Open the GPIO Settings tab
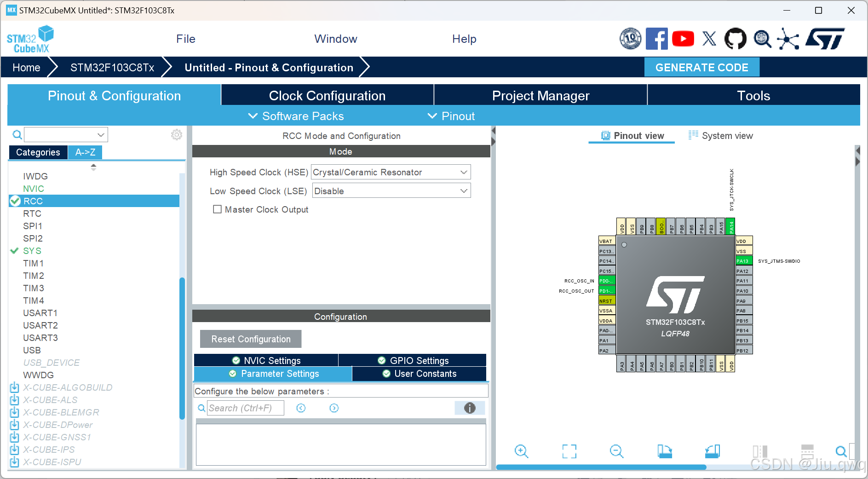Image resolution: width=868 pixels, height=479 pixels. 413,360
